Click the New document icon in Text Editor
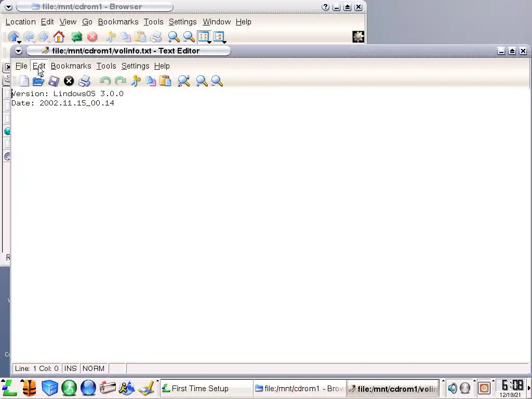 click(x=24, y=81)
